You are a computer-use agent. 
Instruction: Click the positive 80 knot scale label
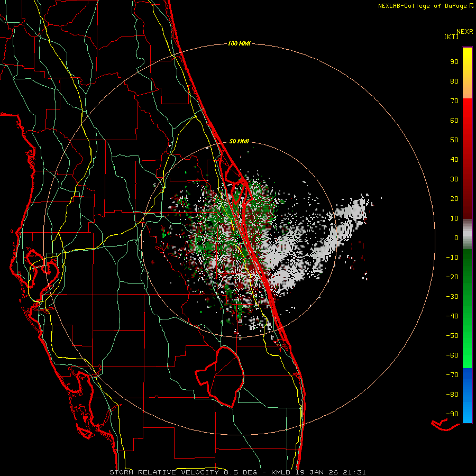[x=454, y=81]
